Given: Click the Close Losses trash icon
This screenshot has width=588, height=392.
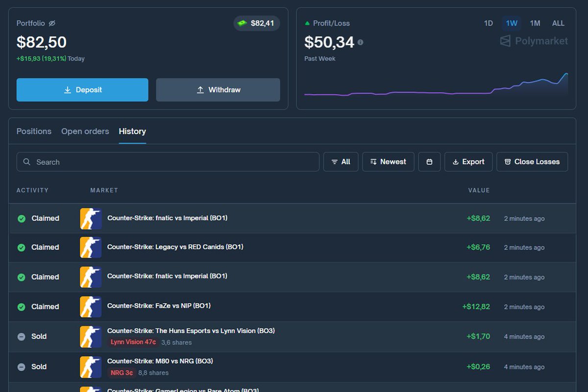Looking at the screenshot, I should [508, 161].
